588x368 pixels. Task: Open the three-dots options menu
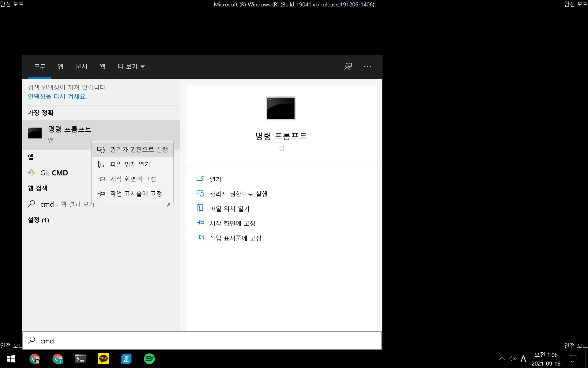pyautogui.click(x=367, y=67)
